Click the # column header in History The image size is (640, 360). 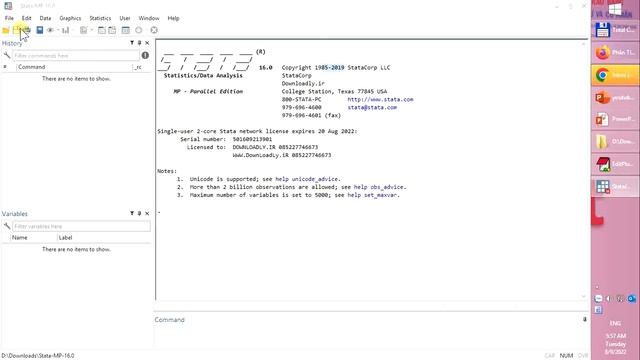(5, 67)
